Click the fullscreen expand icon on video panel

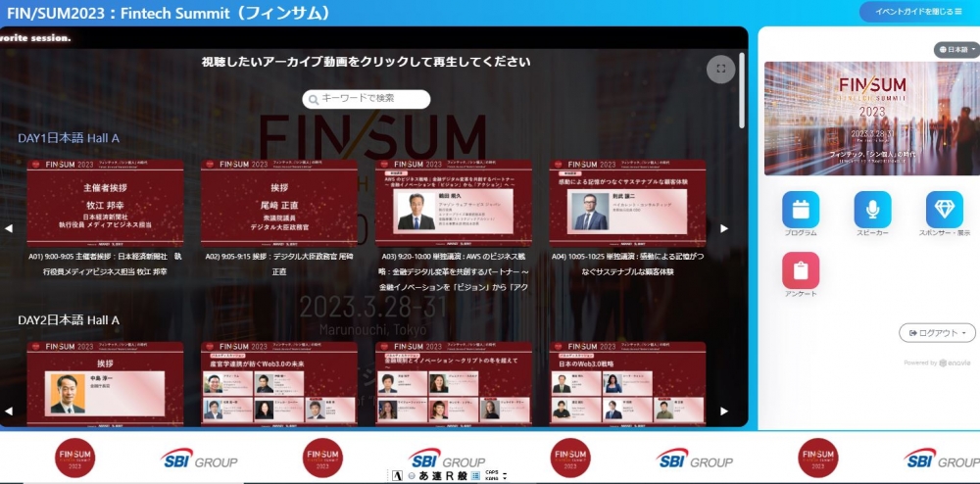(720, 69)
